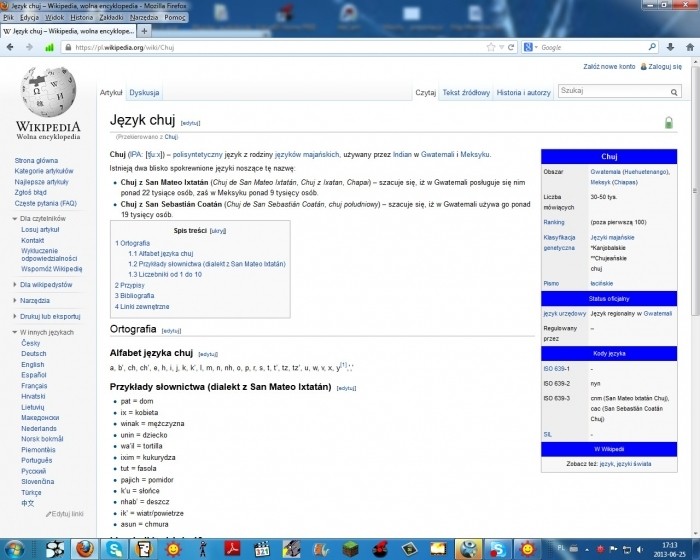Open the 'Historia i autorzy' tab
The height and width of the screenshot is (560, 700).
[523, 92]
